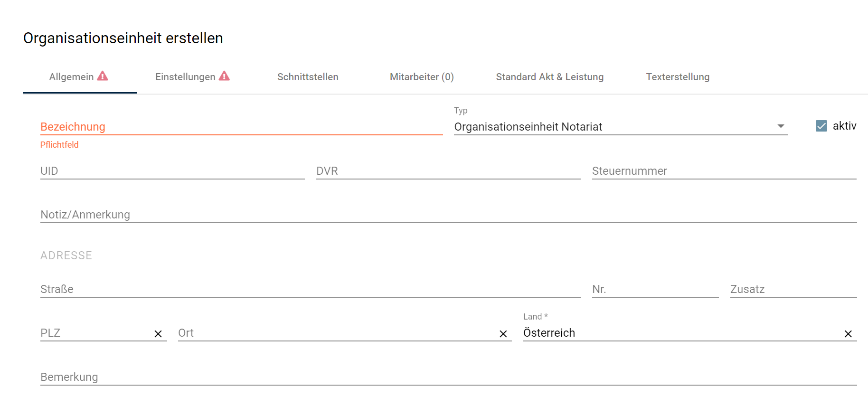Image resolution: width=868 pixels, height=416 pixels.
Task: Click into the UID input field
Action: click(172, 171)
